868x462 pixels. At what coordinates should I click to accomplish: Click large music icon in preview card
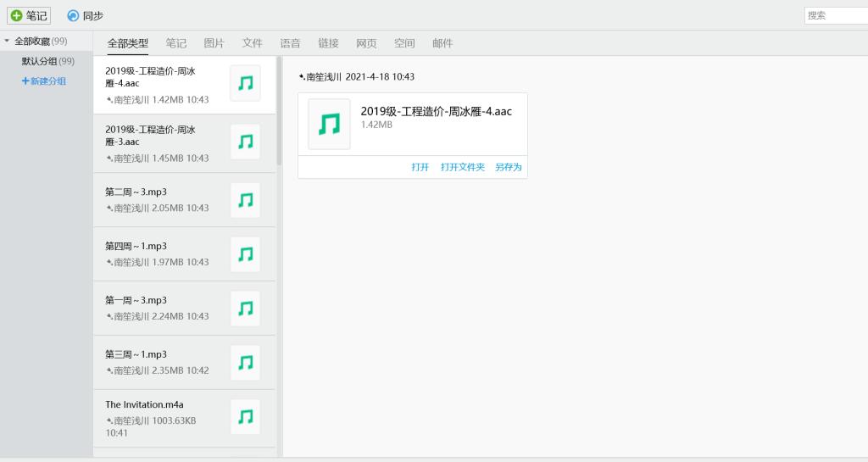pos(329,125)
